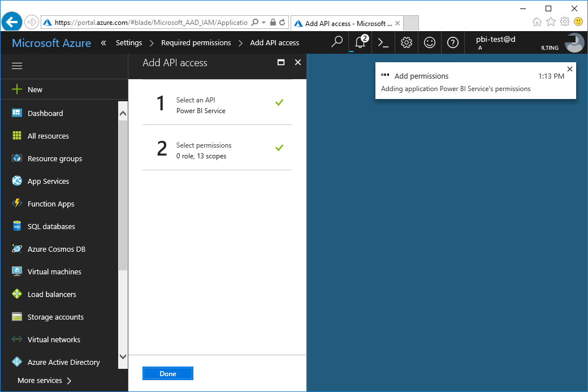Image resolution: width=588 pixels, height=392 pixels.
Task: Open the address bar dropdown arrow
Action: [x=264, y=23]
